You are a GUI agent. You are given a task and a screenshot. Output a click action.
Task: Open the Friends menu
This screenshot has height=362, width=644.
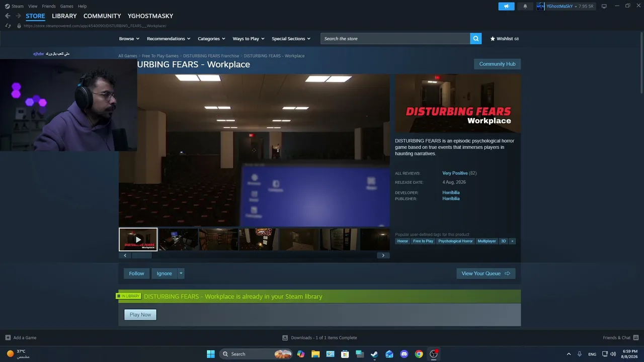[x=49, y=6]
